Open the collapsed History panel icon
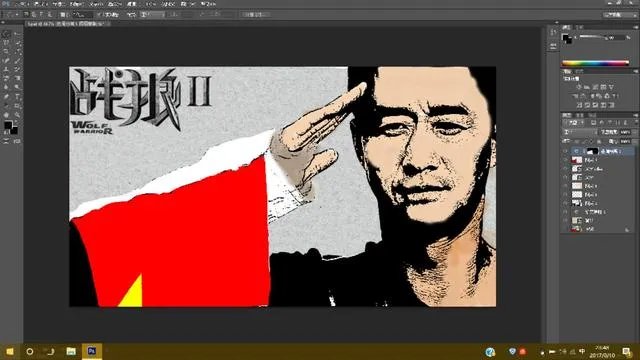Image resolution: width=640 pixels, height=360 pixels. point(553,33)
